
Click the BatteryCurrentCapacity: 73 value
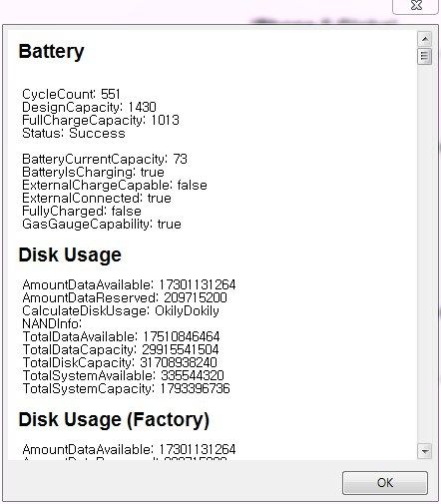(x=105, y=159)
